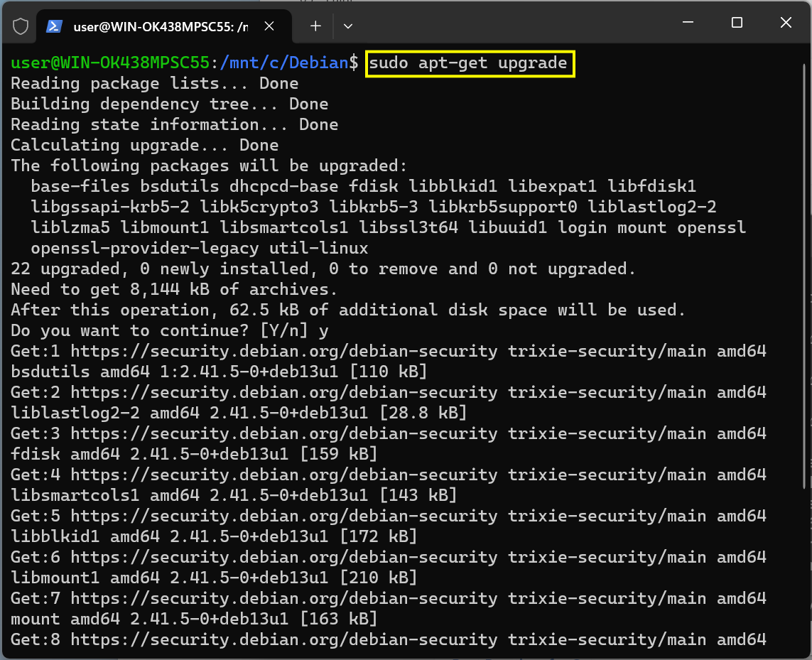This screenshot has width=812, height=660.
Task: Minimize the terminal window
Action: coord(688,22)
